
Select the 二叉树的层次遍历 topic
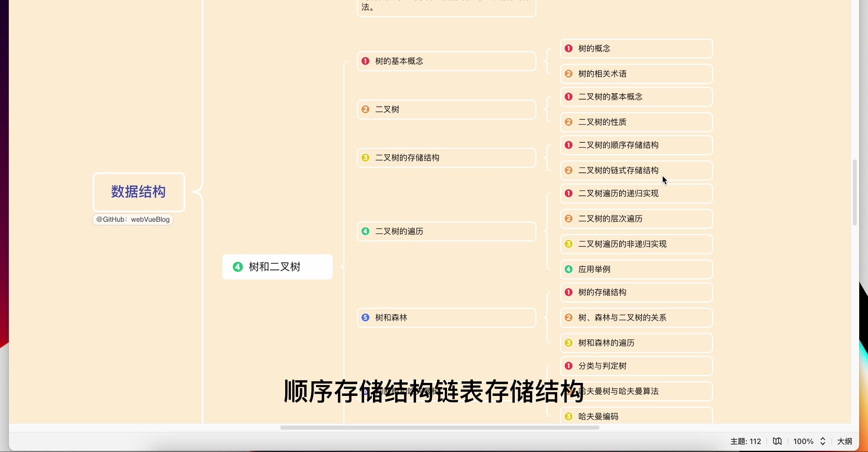point(636,219)
